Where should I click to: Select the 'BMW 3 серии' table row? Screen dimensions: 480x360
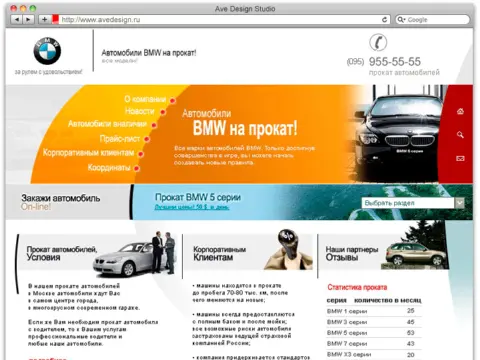(x=374, y=322)
